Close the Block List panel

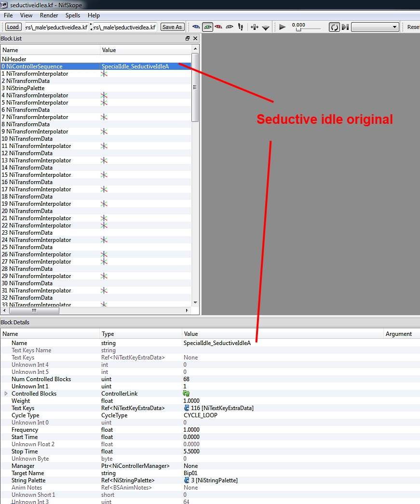coord(195,39)
